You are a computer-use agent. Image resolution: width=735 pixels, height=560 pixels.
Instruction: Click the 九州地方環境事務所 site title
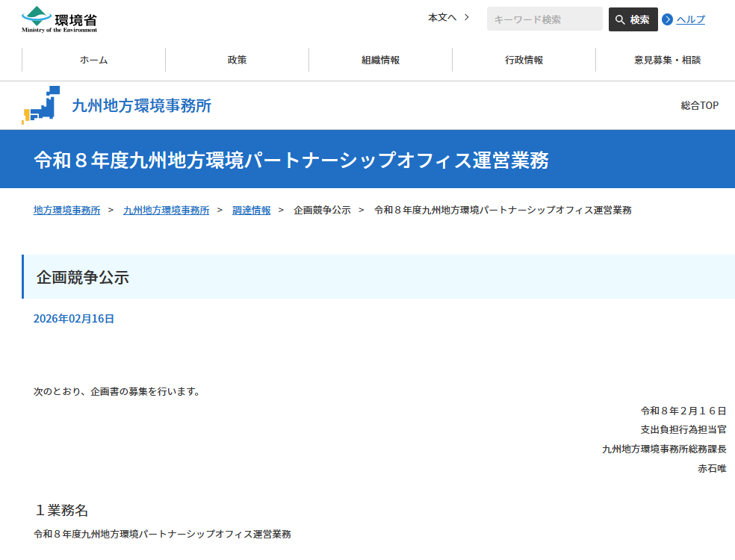(141, 105)
